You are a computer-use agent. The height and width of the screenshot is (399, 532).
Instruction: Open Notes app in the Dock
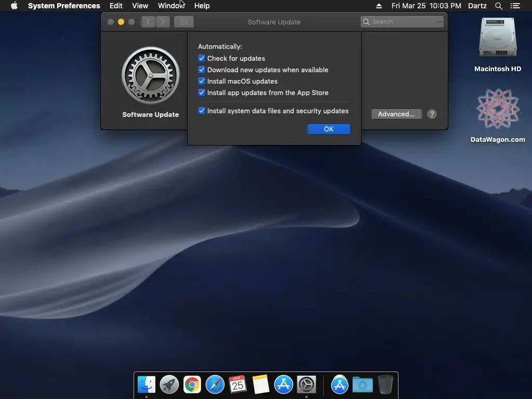(x=261, y=384)
